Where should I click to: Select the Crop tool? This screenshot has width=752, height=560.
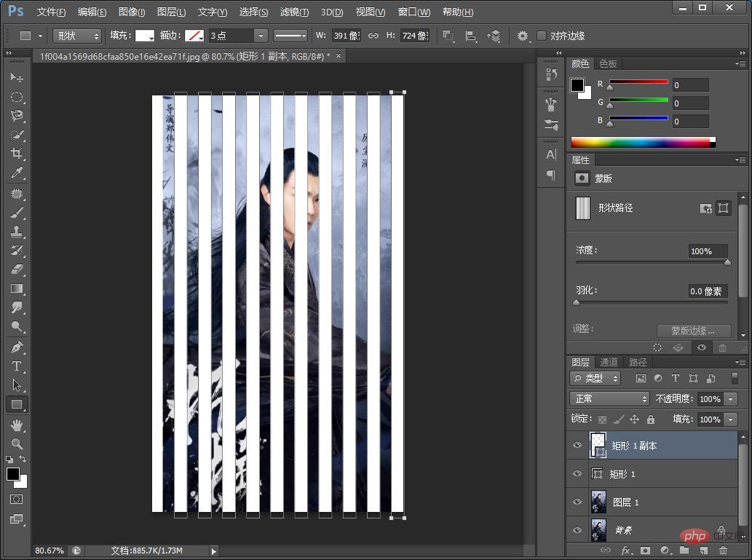17,154
